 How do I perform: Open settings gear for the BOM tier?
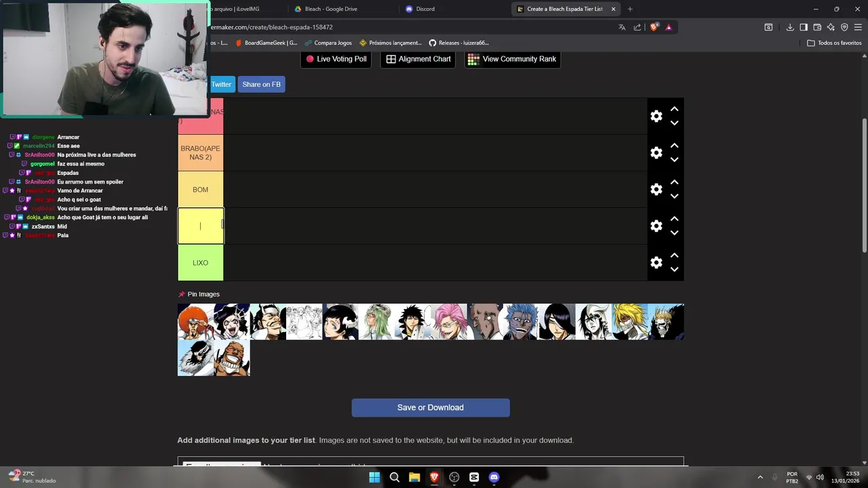[656, 189]
